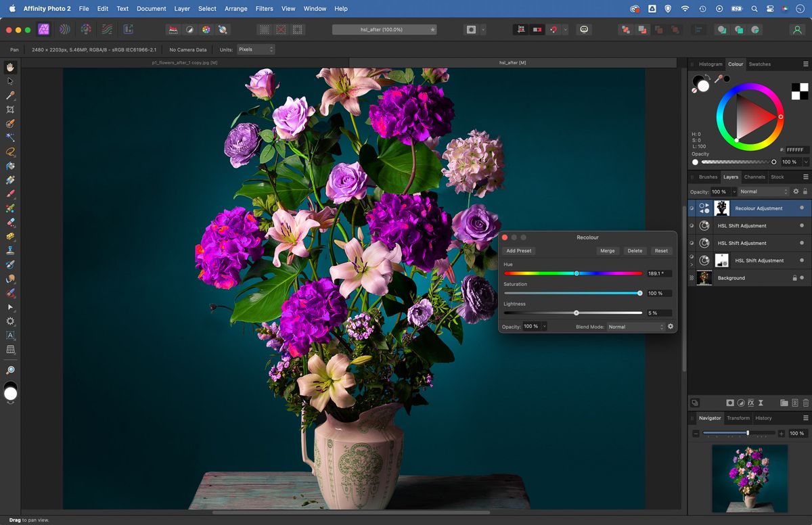
Task: Open the Units dropdown showing Pixels
Action: (256, 49)
